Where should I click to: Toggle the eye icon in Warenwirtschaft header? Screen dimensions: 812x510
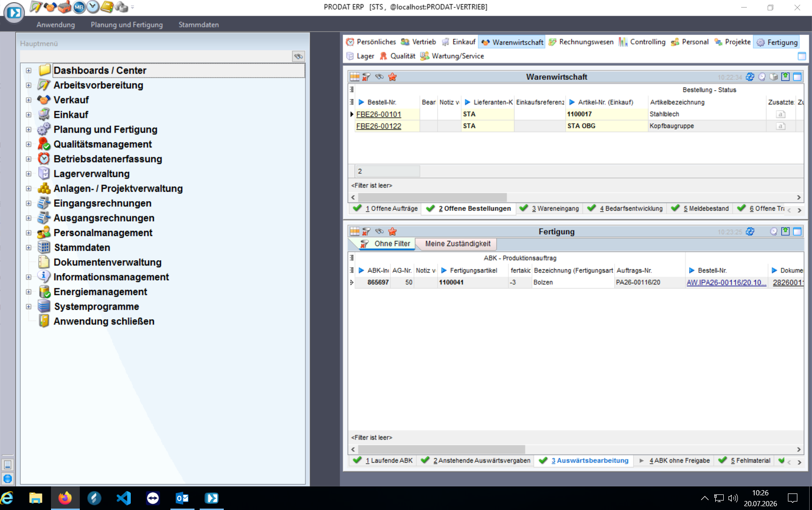coord(379,77)
